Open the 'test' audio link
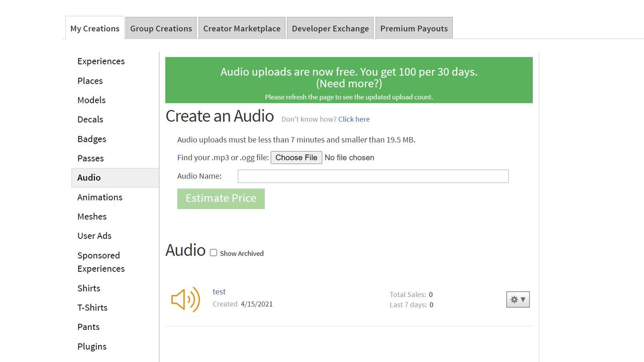The width and height of the screenshot is (644, 362). pyautogui.click(x=219, y=292)
